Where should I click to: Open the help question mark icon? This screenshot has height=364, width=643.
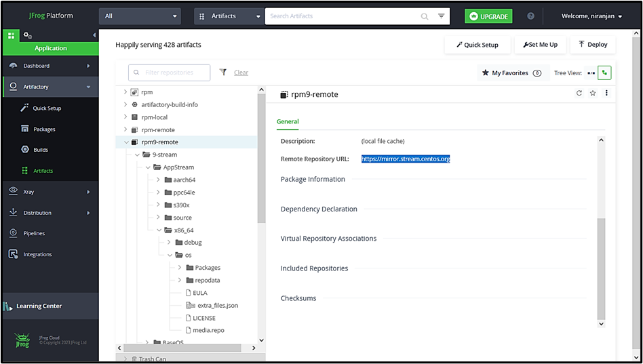(530, 16)
